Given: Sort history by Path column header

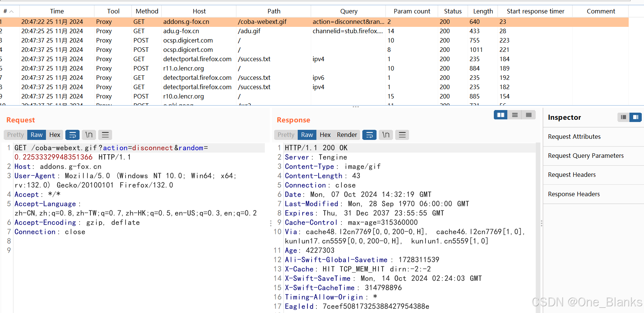Looking at the screenshot, I should [x=274, y=11].
